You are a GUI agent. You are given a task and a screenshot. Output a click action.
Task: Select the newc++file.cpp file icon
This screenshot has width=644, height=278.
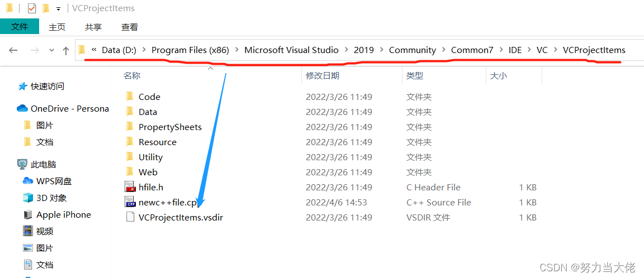pos(130,202)
